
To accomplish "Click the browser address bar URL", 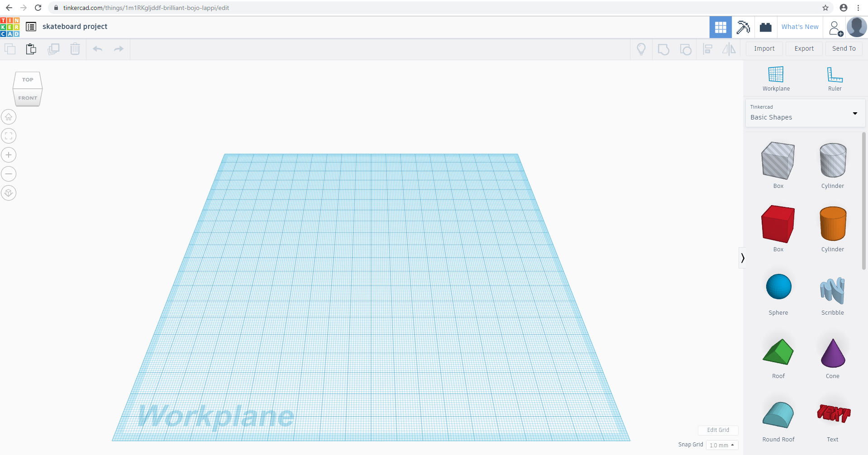I will [x=146, y=8].
